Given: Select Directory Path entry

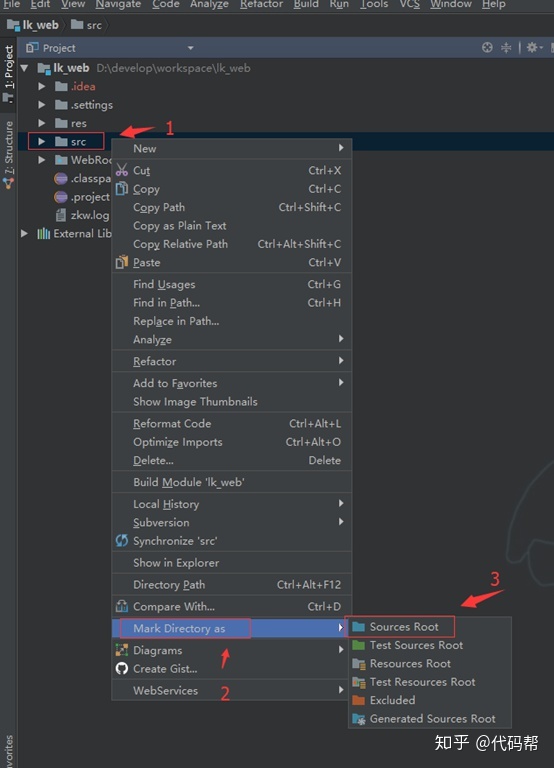Looking at the screenshot, I should click(232, 584).
